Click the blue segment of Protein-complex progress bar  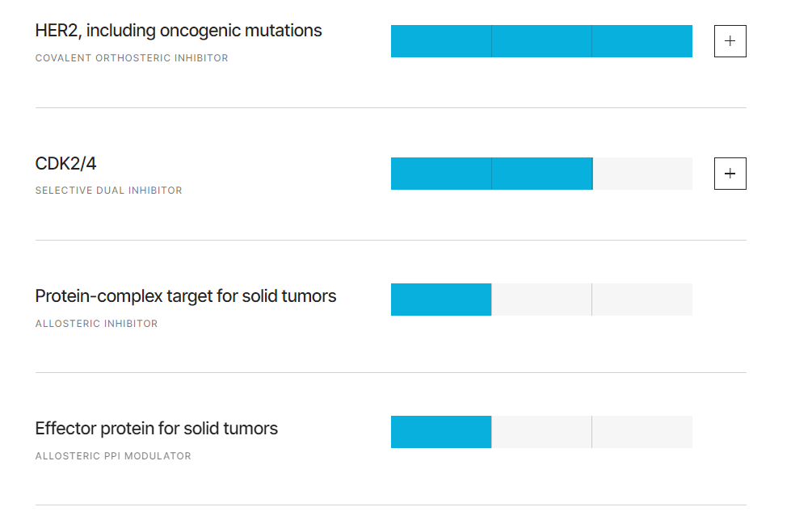click(441, 300)
